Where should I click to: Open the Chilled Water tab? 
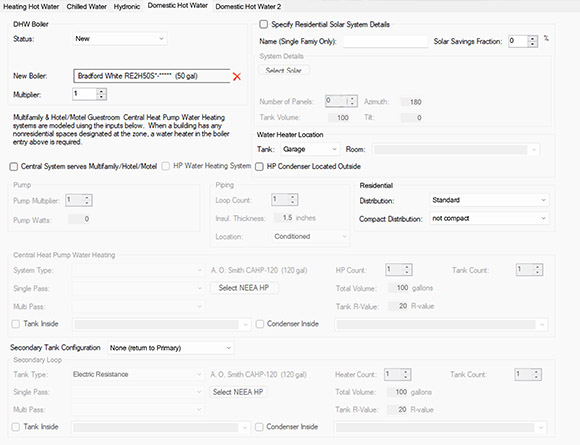pyautogui.click(x=87, y=7)
